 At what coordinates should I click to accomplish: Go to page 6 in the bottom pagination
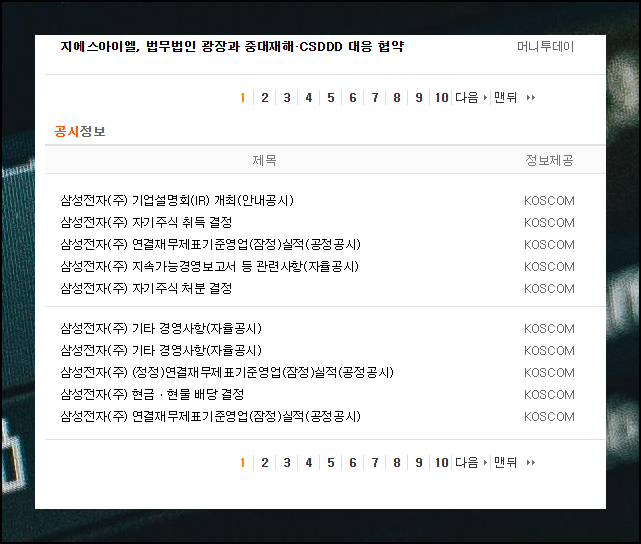[x=353, y=463]
